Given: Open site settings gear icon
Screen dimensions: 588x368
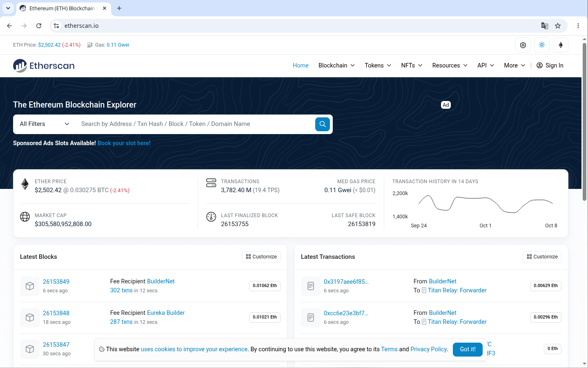Looking at the screenshot, I should pos(523,45).
